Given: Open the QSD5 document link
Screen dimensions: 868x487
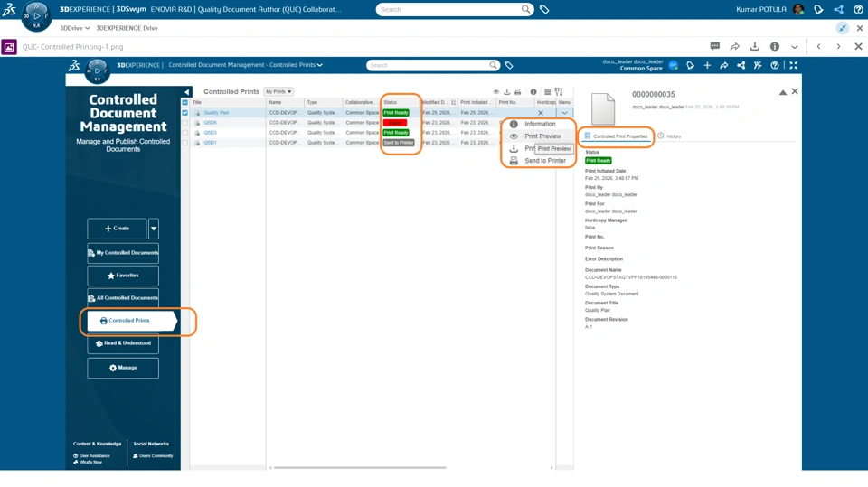Looking at the screenshot, I should click(x=210, y=123).
